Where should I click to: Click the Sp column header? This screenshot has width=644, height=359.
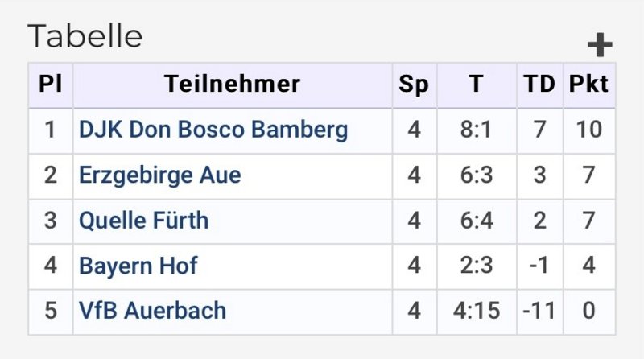(415, 85)
